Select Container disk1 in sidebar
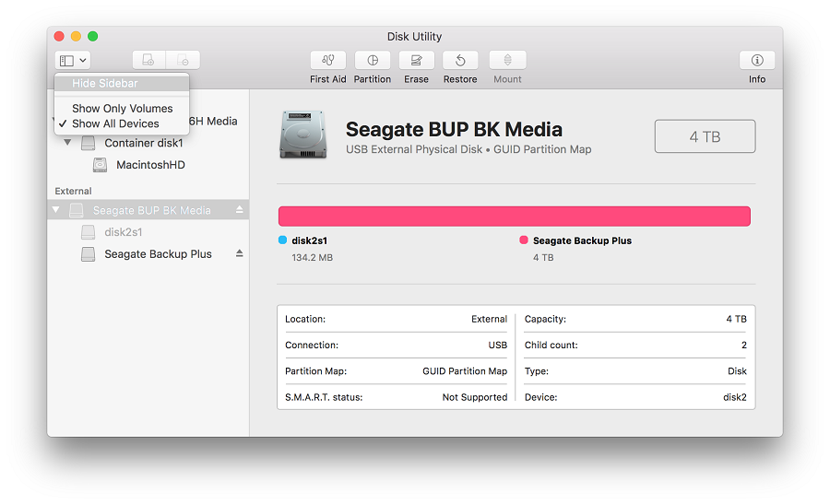 [x=144, y=144]
